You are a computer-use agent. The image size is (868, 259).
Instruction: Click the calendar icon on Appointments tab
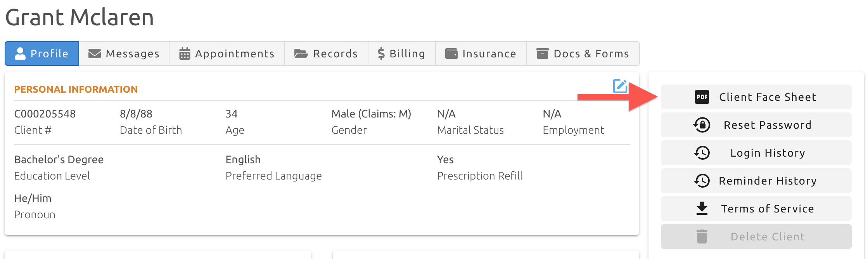pos(185,54)
